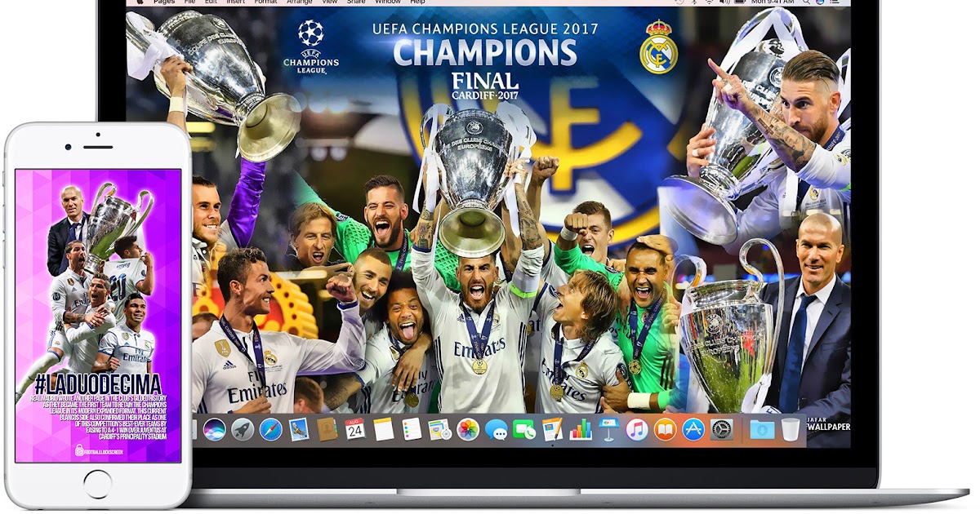The image size is (980, 514).
Task: Launch Safari compass icon in Dock
Action: (271, 429)
